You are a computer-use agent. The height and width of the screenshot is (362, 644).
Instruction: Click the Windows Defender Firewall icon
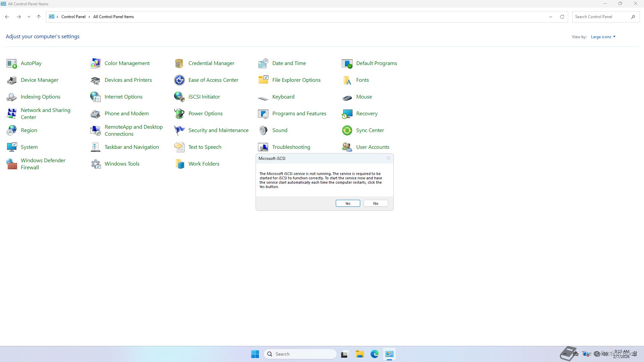click(x=12, y=164)
